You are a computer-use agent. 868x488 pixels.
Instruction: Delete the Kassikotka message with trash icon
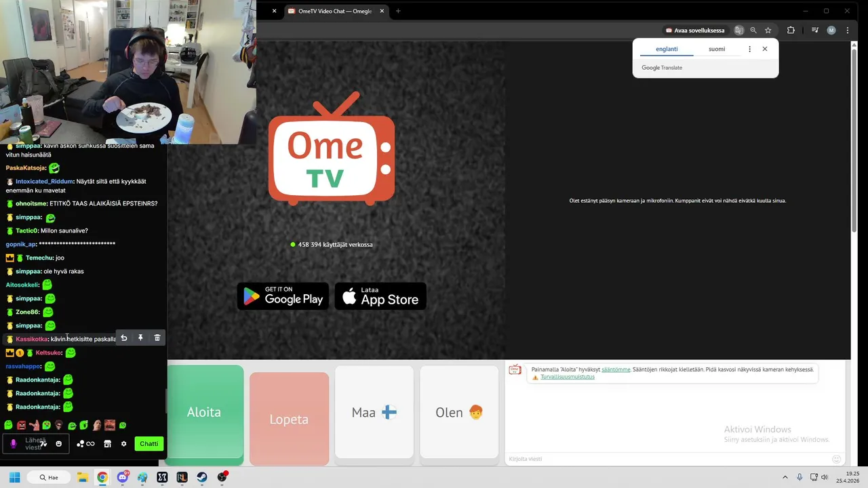157,338
